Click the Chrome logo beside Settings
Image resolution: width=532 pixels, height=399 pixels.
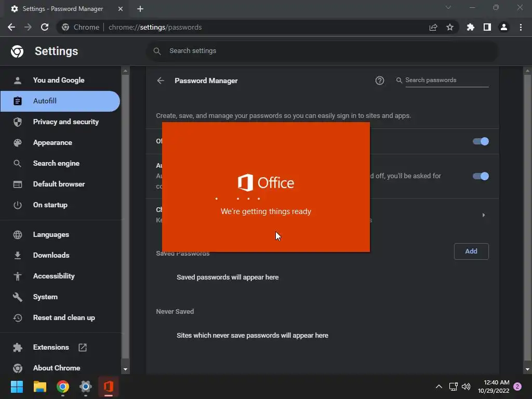[x=17, y=51]
